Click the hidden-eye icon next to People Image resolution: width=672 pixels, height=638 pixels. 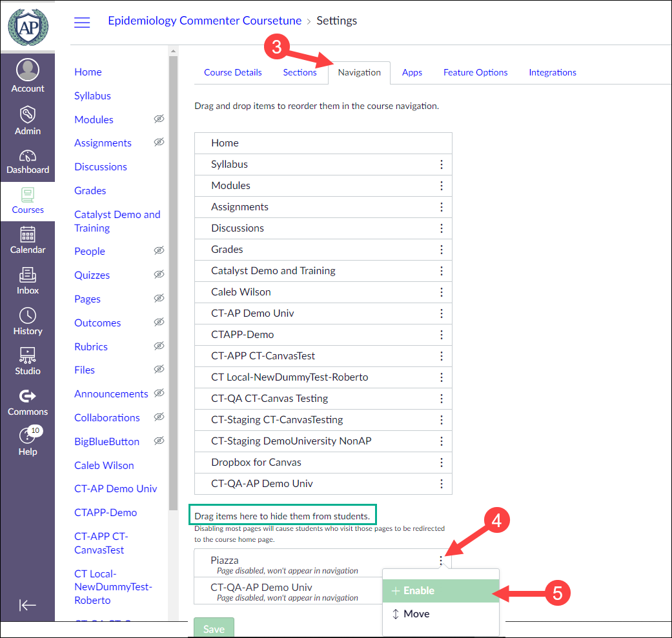[159, 250]
